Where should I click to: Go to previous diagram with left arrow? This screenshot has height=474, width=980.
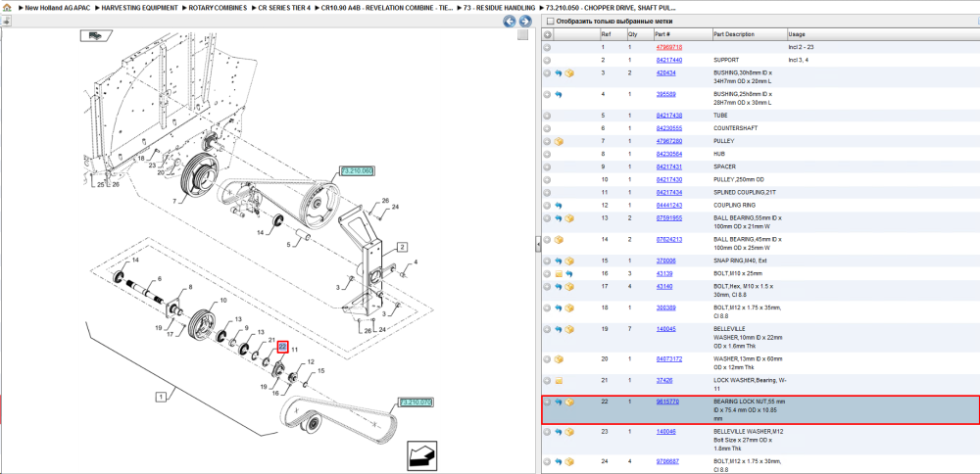510,22
